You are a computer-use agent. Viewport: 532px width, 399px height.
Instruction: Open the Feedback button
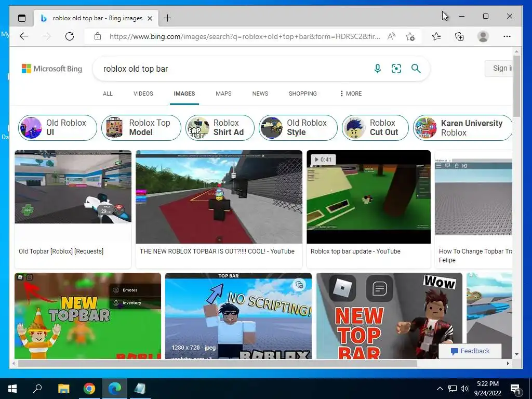[470, 351]
